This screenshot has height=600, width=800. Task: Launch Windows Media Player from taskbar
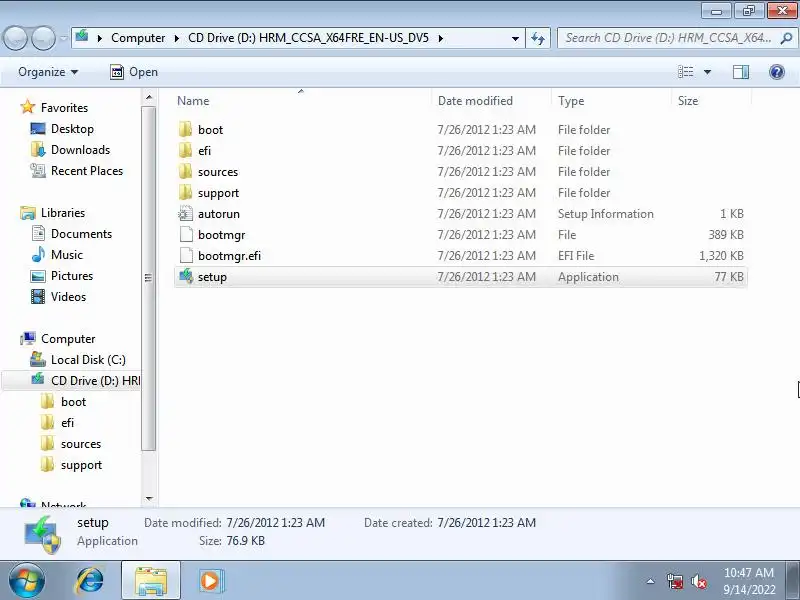pos(210,581)
